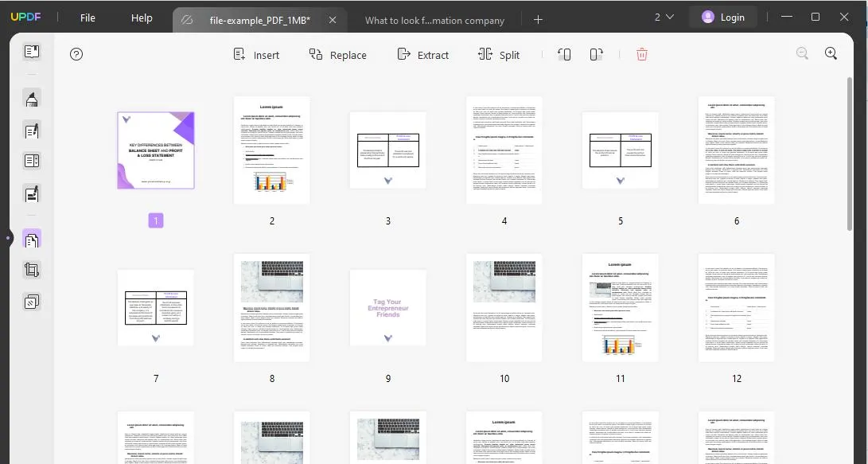868x464 pixels.
Task: Open the File menu
Action: 88,18
